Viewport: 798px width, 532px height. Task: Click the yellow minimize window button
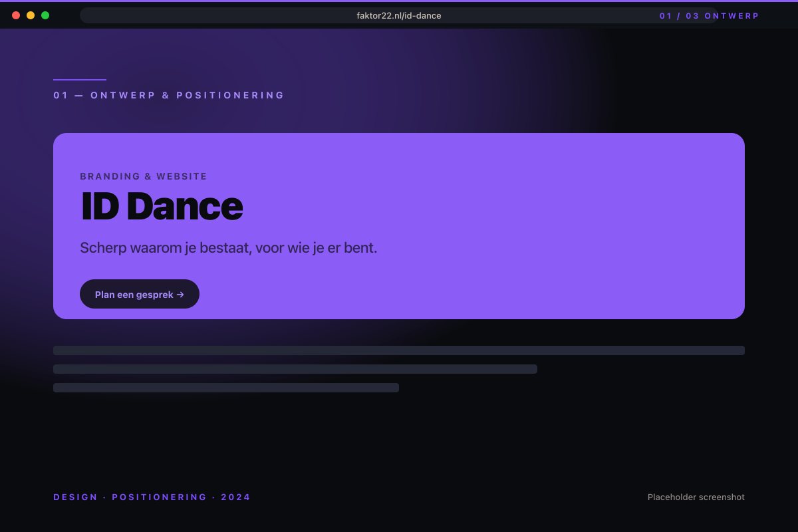coord(31,15)
